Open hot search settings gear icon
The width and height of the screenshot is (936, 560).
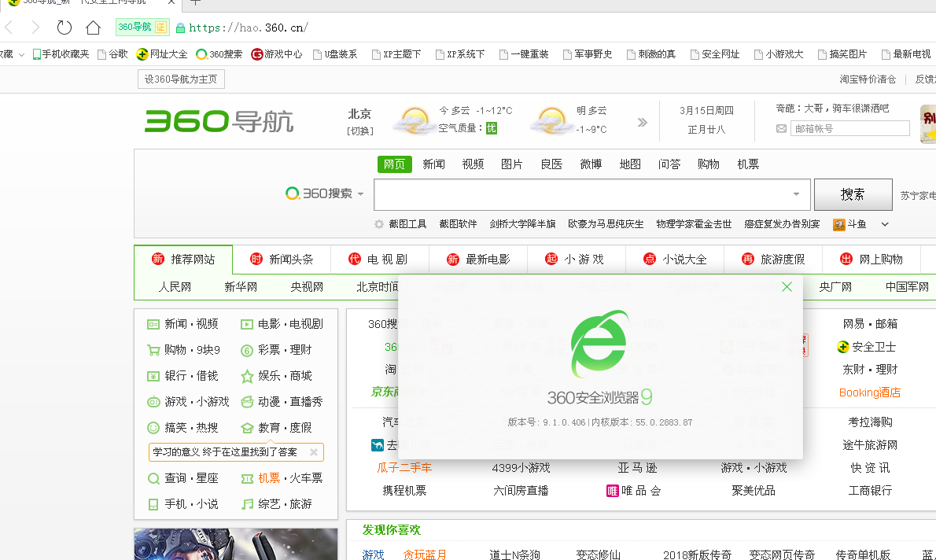(379, 224)
